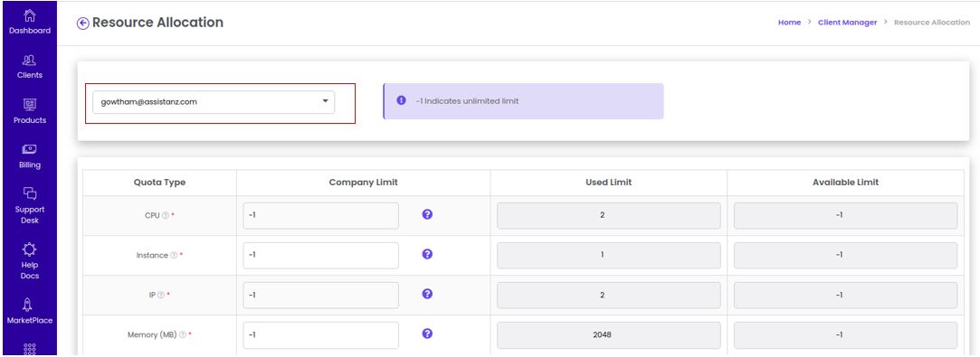Click small question mark next to CPU label
980x357 pixels.
point(165,215)
